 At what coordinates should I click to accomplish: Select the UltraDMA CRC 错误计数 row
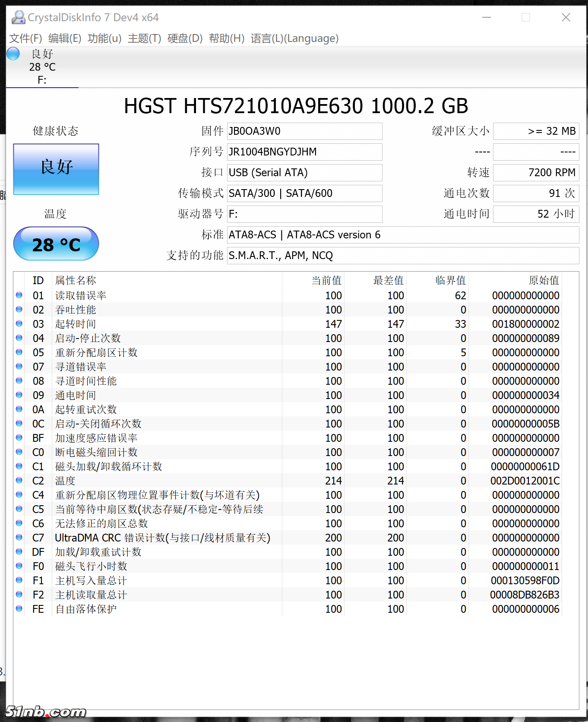coord(162,538)
